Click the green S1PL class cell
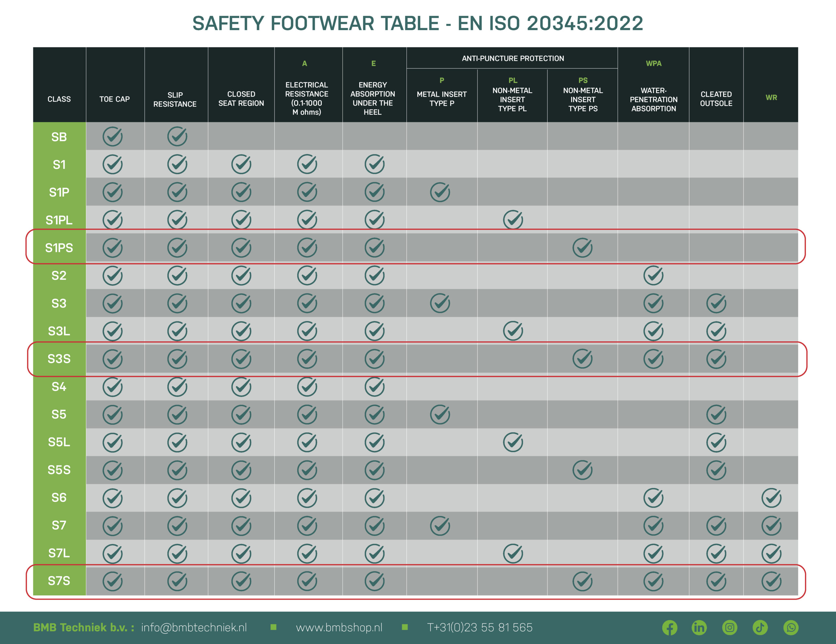Image resolution: width=836 pixels, height=644 pixels. [x=59, y=220]
